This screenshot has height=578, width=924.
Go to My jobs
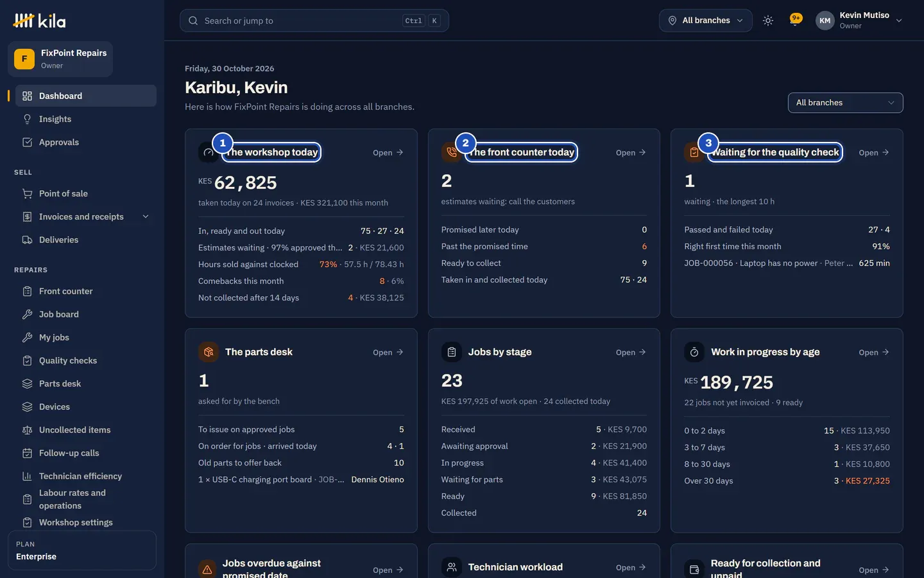coord(86,337)
